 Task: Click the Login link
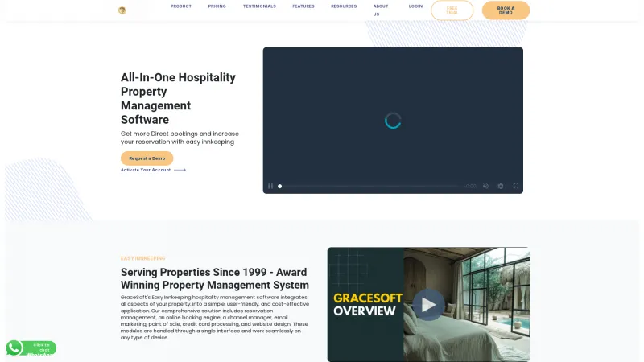415,6
